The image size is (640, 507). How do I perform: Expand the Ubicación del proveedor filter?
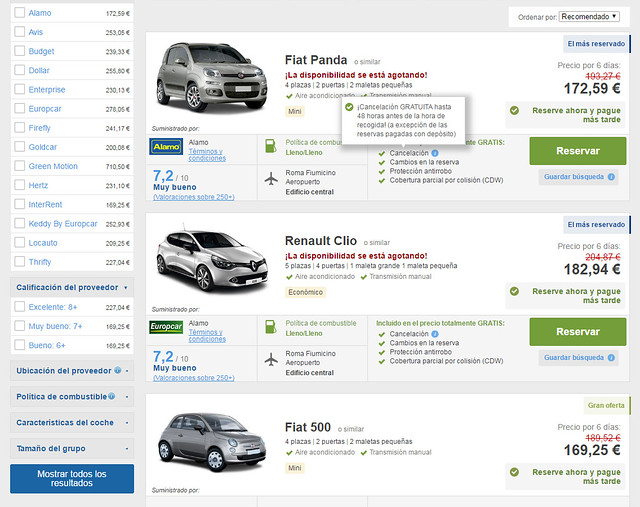click(x=72, y=371)
